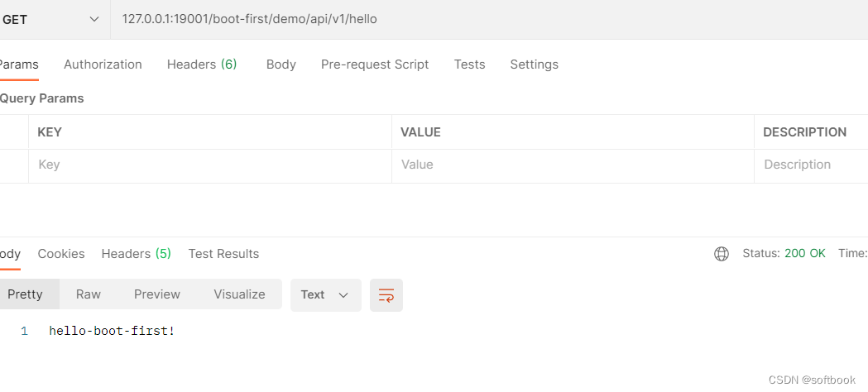This screenshot has height=392, width=868.
Task: Select the Visualize view button
Action: tap(239, 294)
